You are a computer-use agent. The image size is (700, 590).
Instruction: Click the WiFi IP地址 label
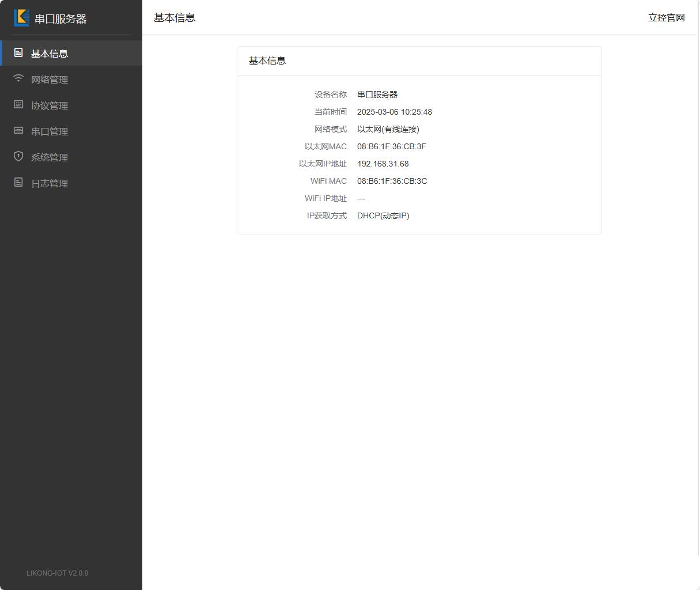pos(326,198)
